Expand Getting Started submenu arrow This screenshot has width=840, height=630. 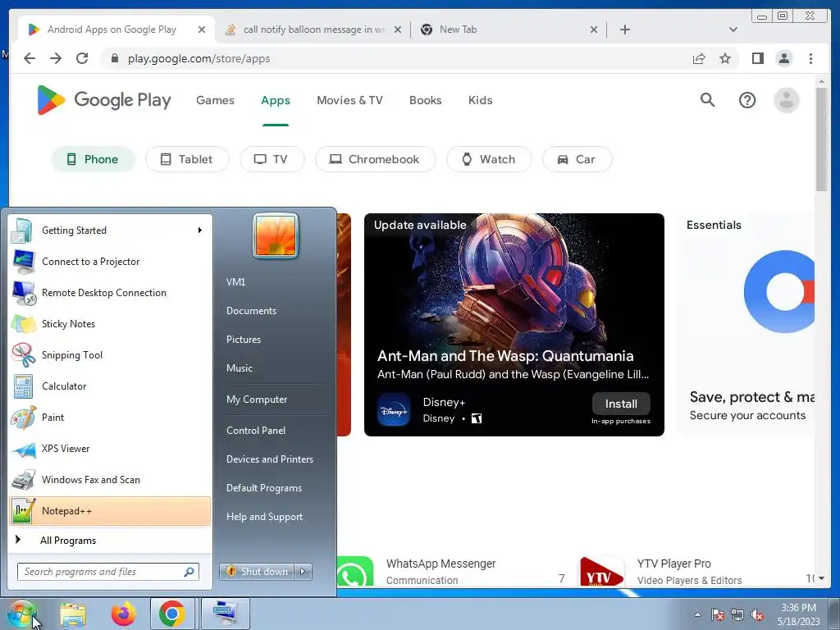point(200,231)
